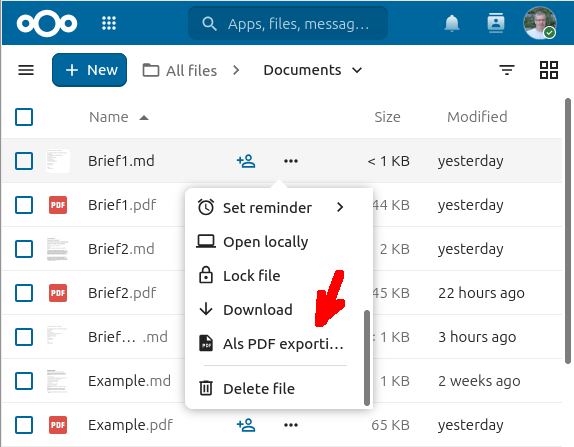The width and height of the screenshot is (574, 447).
Task: Click the Brief2.md file thumbnail
Action: pos(58,249)
